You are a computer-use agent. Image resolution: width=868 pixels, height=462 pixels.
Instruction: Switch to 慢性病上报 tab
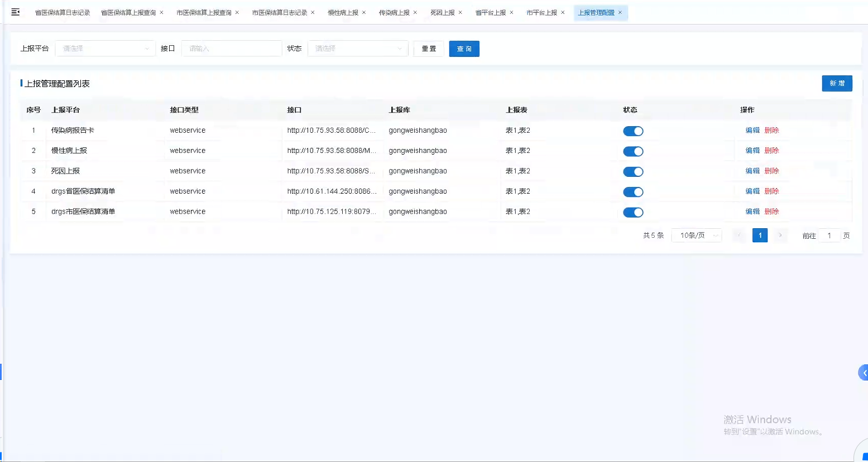pos(343,12)
